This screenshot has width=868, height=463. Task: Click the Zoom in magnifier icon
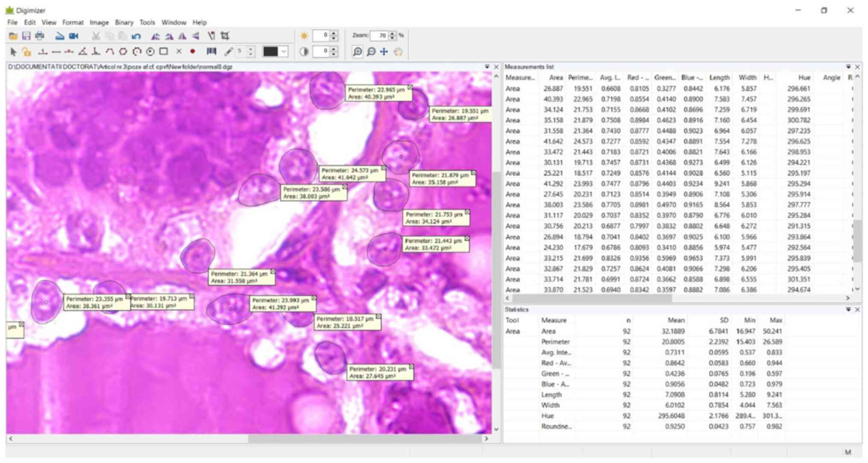pos(357,52)
